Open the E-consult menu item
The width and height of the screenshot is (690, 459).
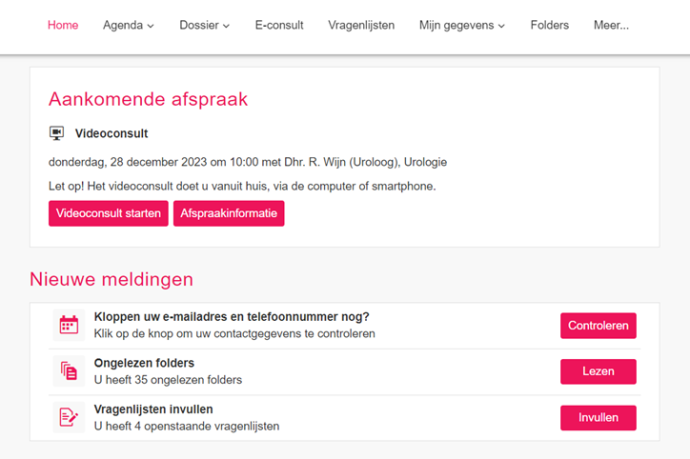(279, 25)
